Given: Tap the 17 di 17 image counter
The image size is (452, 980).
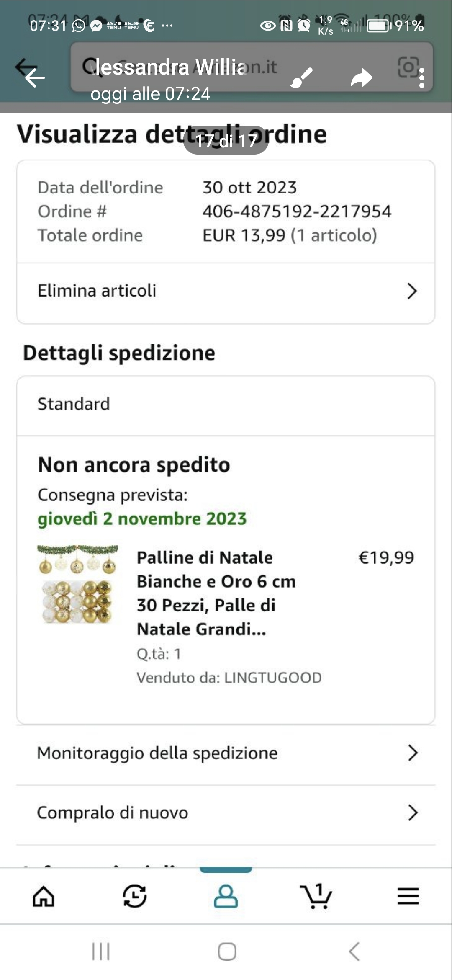Looking at the screenshot, I should (x=226, y=141).
